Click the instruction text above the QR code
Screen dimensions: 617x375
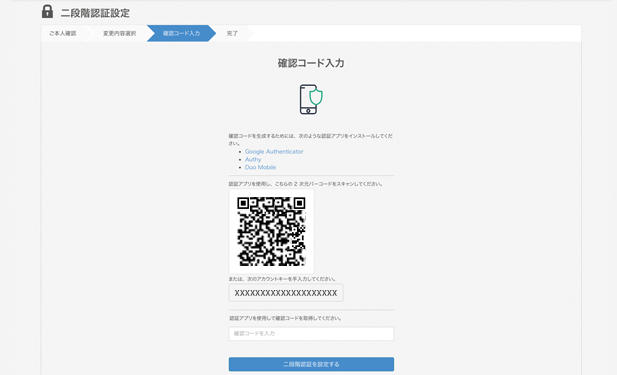click(x=306, y=184)
